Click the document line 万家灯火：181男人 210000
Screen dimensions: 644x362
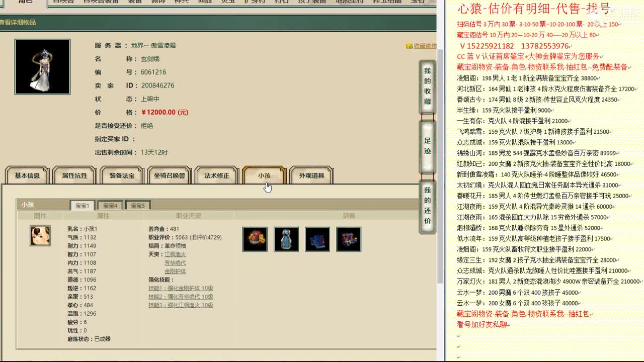coord(548,282)
